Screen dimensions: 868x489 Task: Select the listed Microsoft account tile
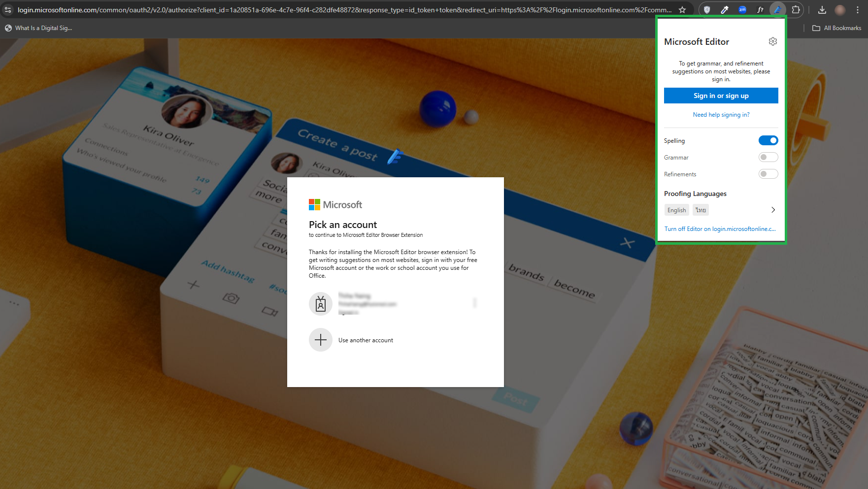coord(396,304)
